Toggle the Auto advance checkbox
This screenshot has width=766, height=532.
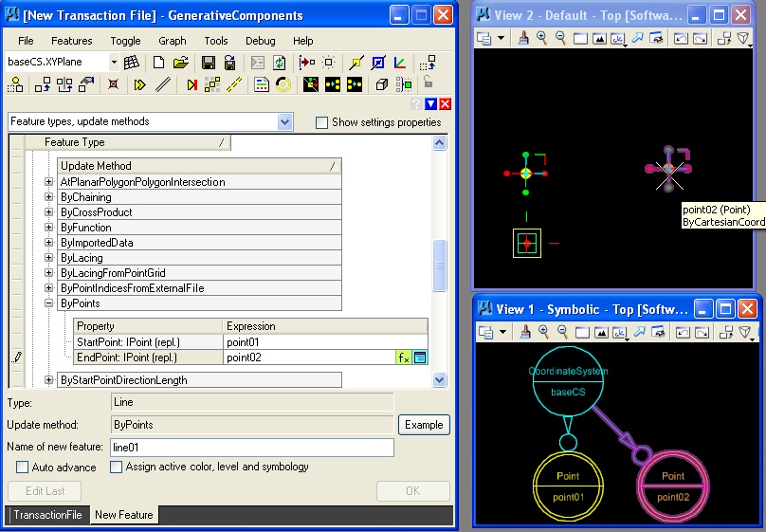click(x=22, y=467)
